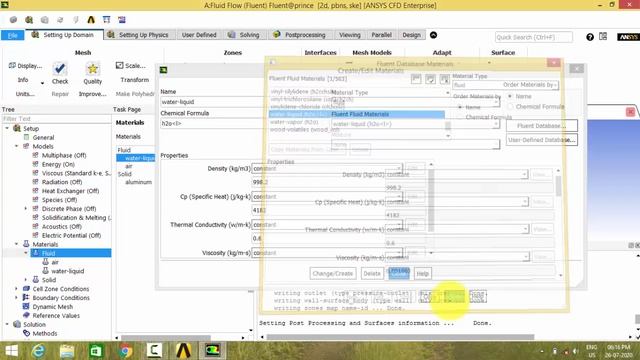640x360 pixels.
Task: Collapse the Setup tree node
Action: [x=7, y=129]
